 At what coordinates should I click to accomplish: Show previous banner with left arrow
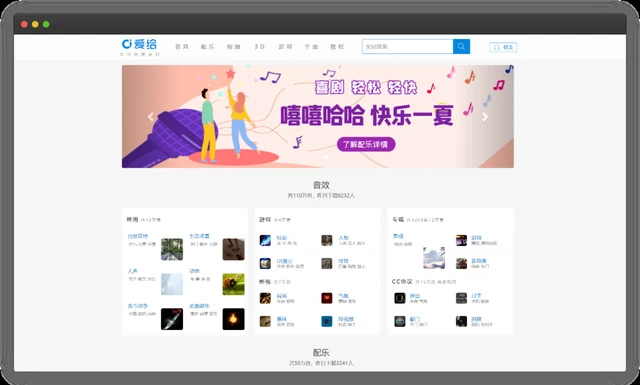click(x=151, y=117)
